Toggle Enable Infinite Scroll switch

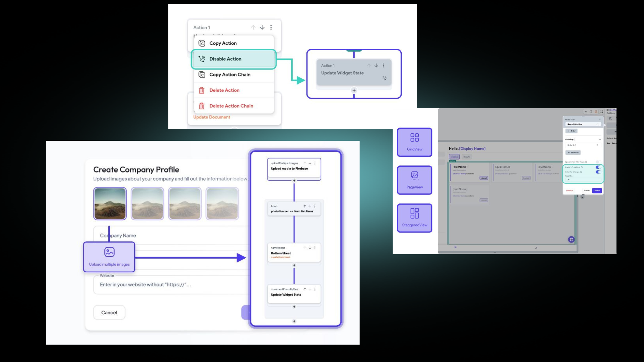pos(598,167)
